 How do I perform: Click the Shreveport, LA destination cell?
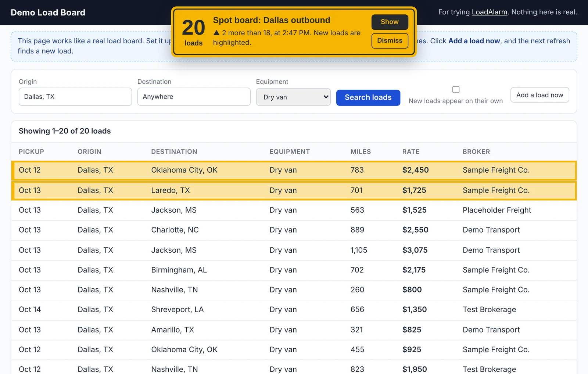[177, 310]
